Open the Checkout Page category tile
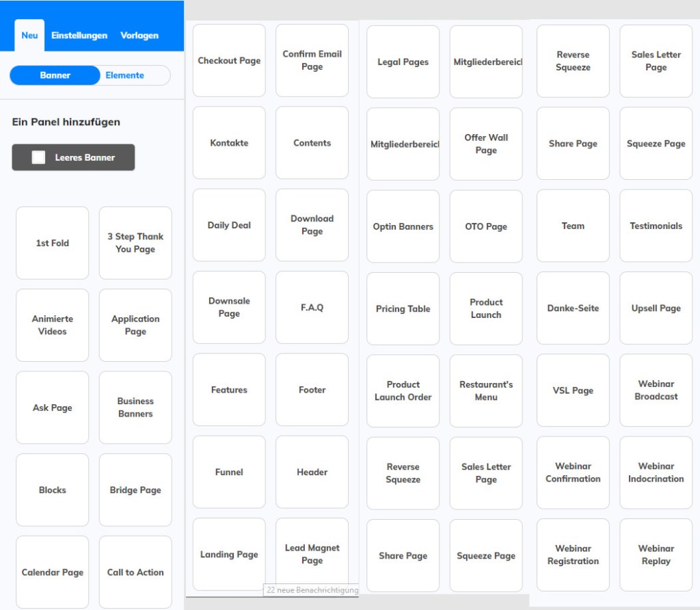 tap(229, 61)
